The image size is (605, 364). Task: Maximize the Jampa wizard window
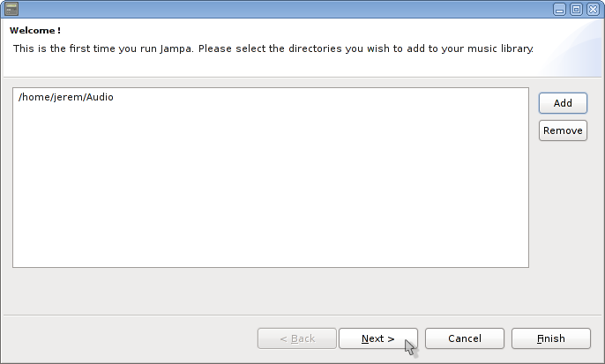point(576,9)
